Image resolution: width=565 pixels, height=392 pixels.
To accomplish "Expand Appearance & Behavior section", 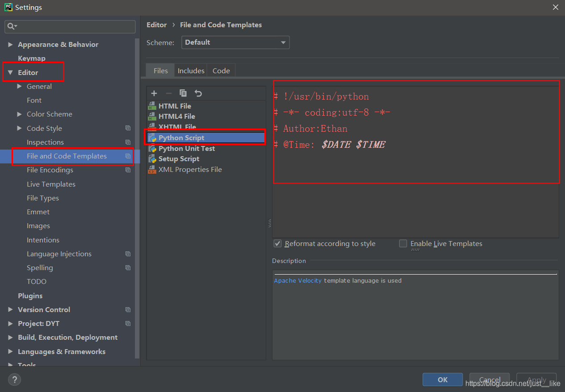I will (10, 45).
